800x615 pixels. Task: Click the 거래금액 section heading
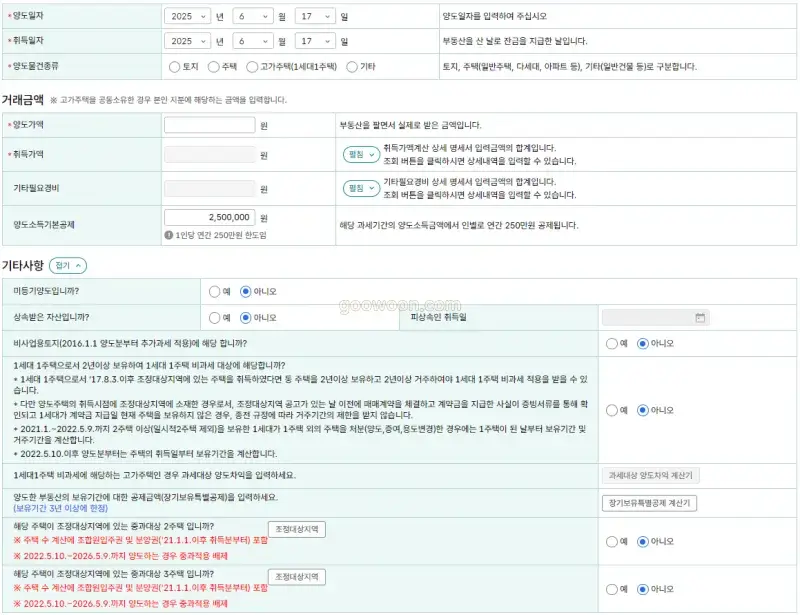pyautogui.click(x=22, y=100)
